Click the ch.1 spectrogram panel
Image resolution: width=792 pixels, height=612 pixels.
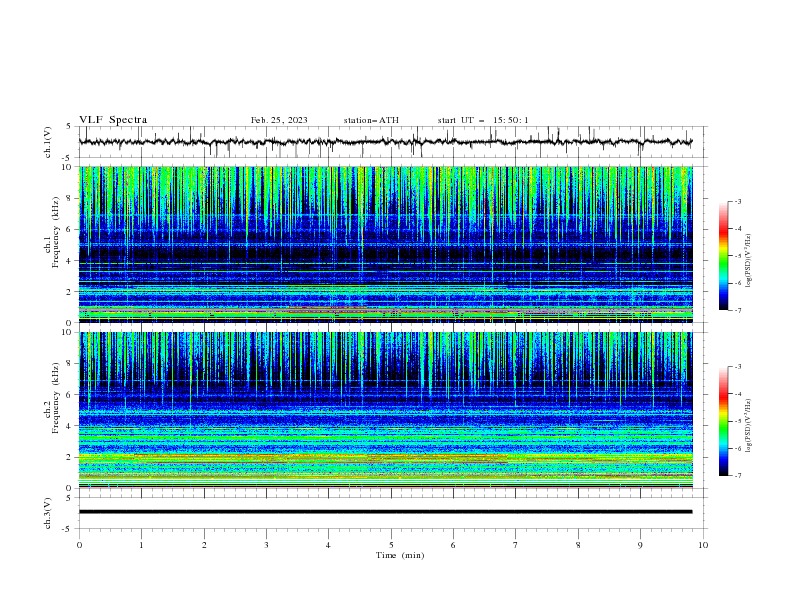[386, 244]
